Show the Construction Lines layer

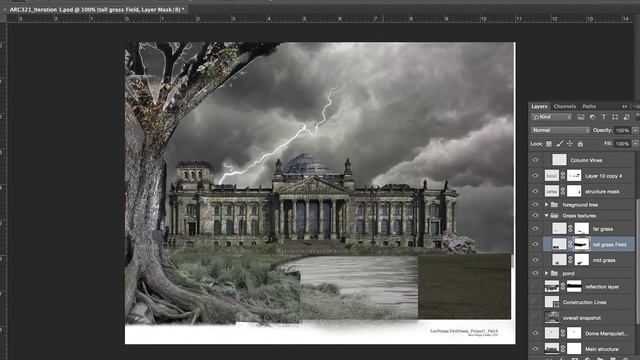[536, 302]
